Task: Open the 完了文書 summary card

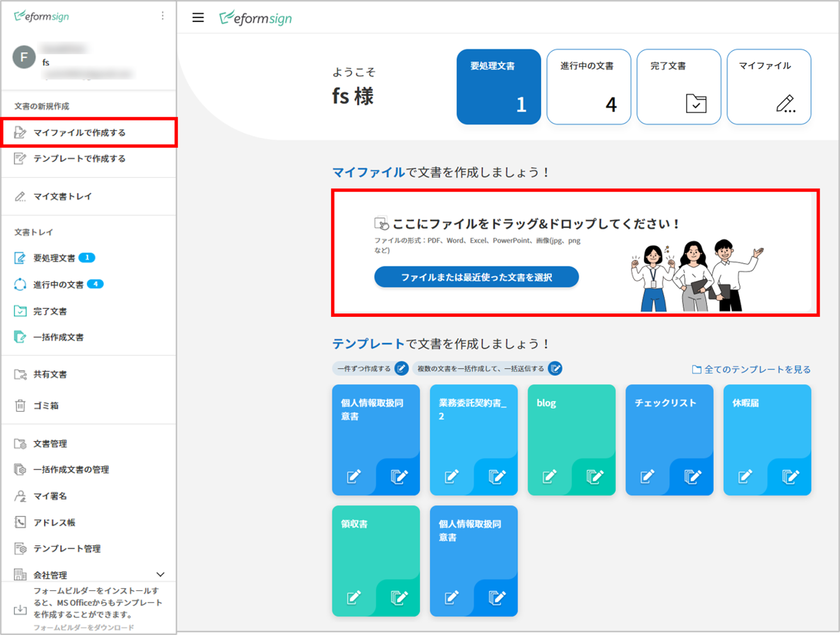Action: point(678,87)
